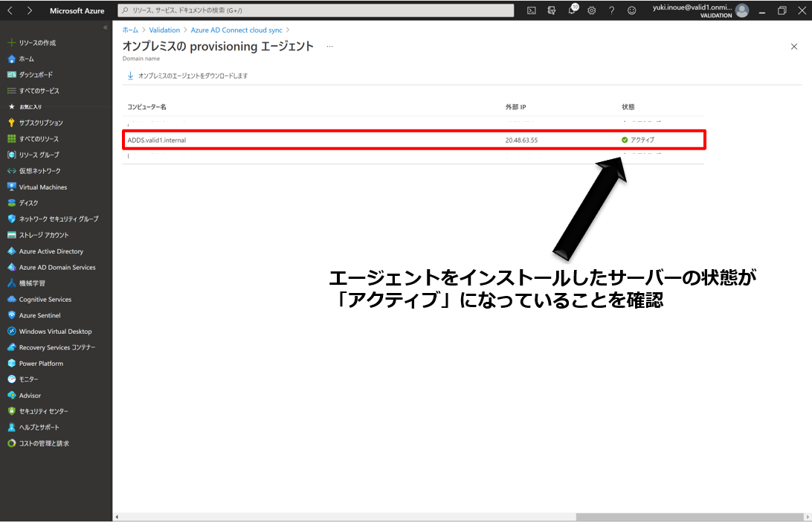812x522 pixels.
Task: Click the リソース グループ icon
Action: coord(11,155)
